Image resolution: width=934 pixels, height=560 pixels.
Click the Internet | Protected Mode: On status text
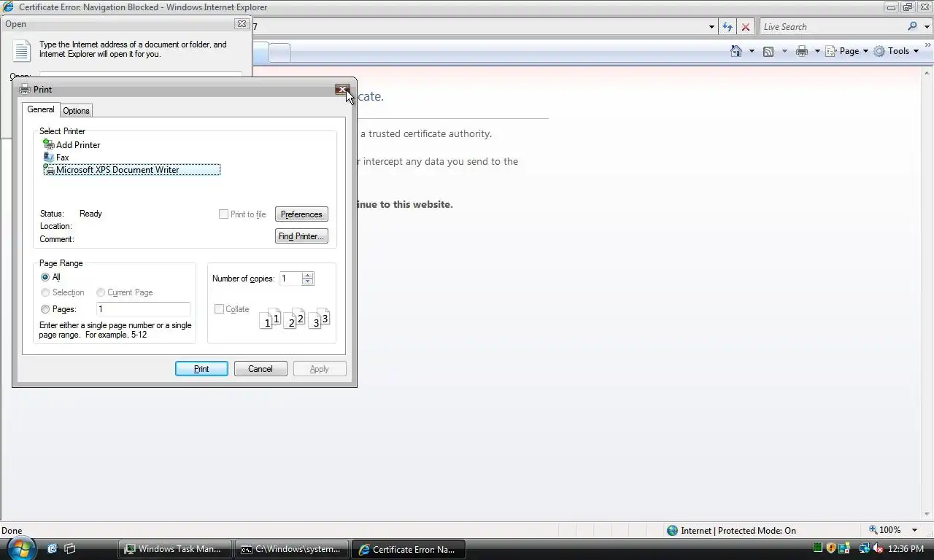pos(738,531)
